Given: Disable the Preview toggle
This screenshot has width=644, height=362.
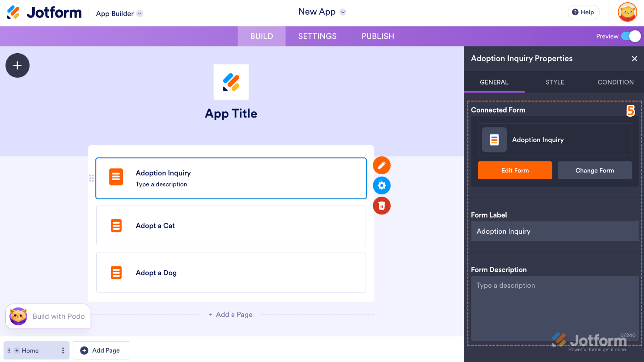Looking at the screenshot, I should [x=631, y=36].
